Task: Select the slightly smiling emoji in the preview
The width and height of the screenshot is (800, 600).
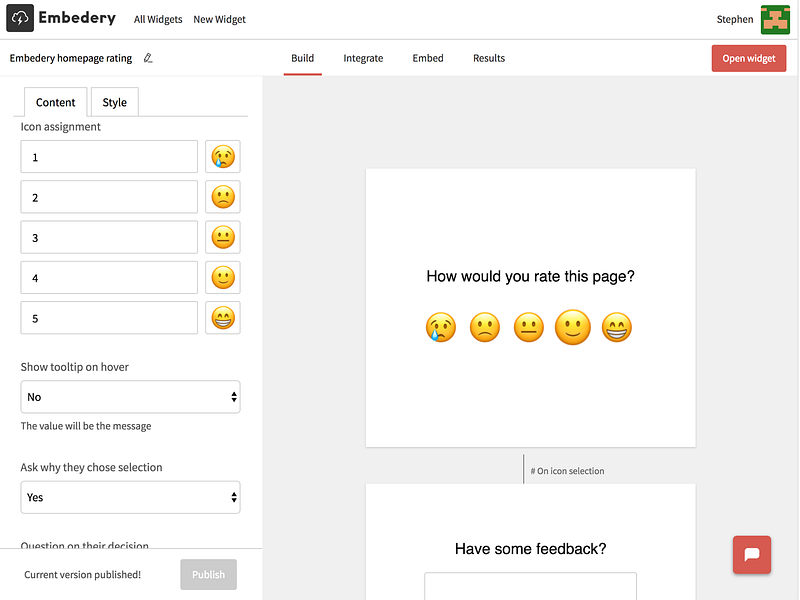Action: click(572, 327)
